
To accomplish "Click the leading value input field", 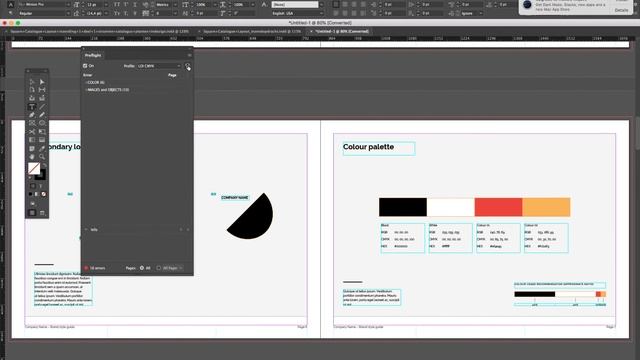I will 93,13.
